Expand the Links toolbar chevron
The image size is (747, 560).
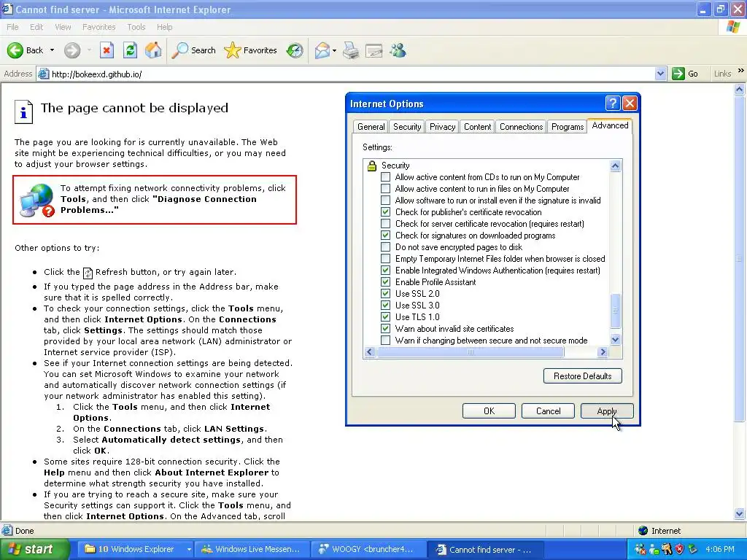point(741,71)
